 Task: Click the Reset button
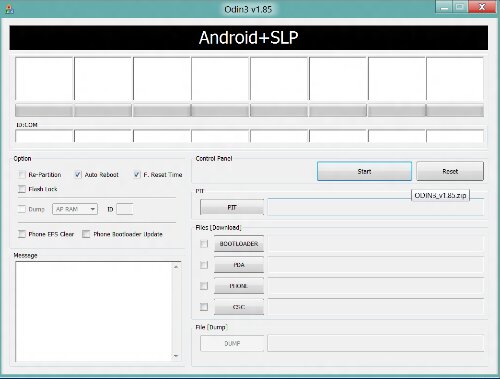[450, 171]
